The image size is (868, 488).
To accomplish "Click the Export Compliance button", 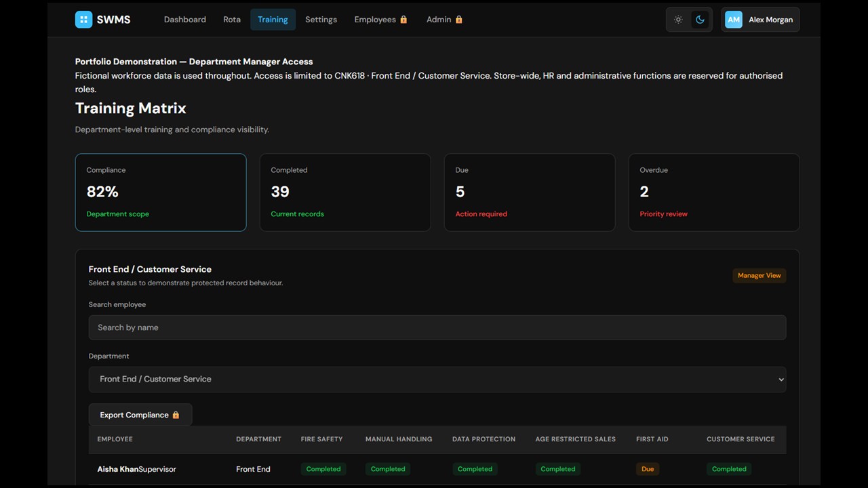I will [x=140, y=415].
